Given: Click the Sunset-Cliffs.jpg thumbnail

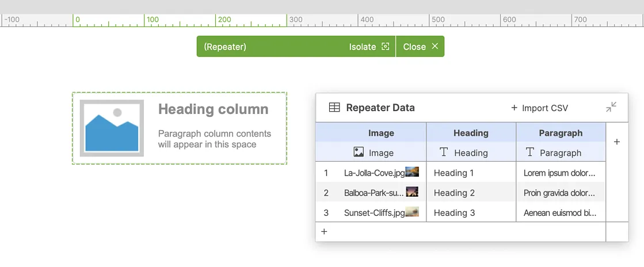Looking at the screenshot, I should click(x=412, y=212).
